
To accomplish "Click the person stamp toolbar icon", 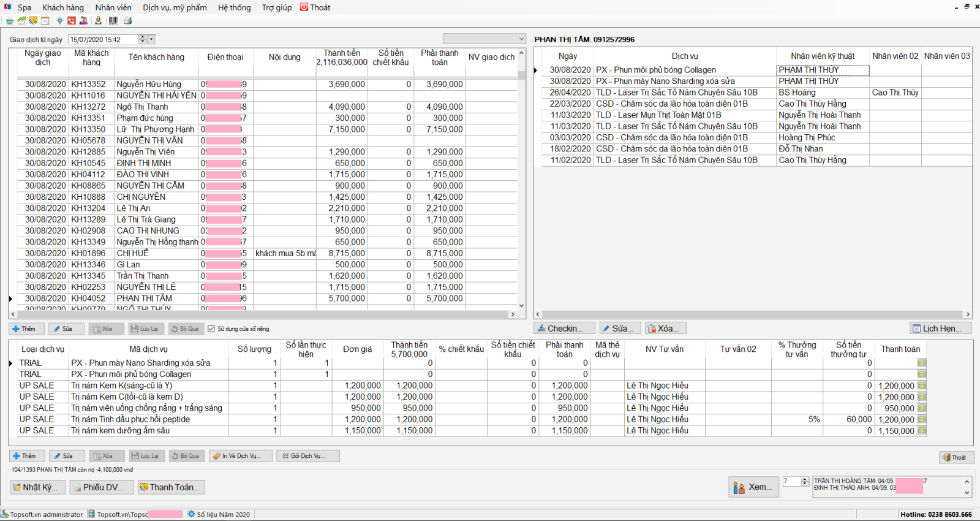I will pos(98,21).
